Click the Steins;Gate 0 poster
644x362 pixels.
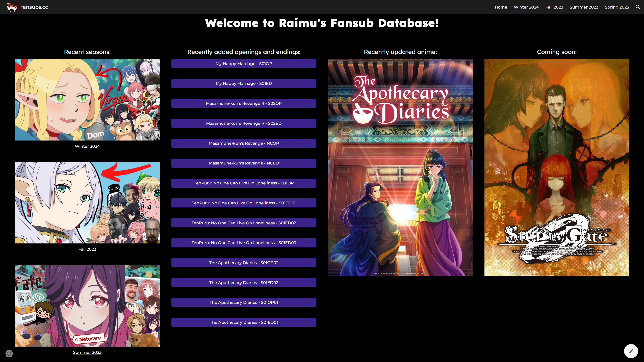click(556, 167)
